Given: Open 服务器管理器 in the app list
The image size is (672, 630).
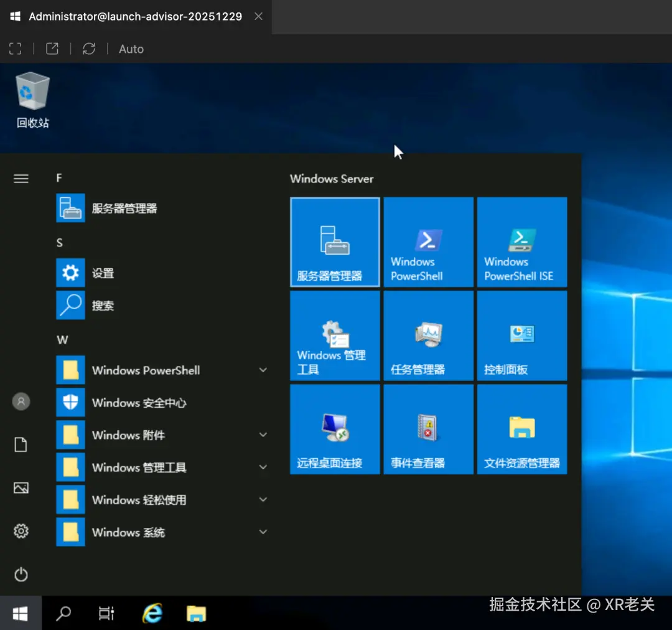Looking at the screenshot, I should coord(163,208).
